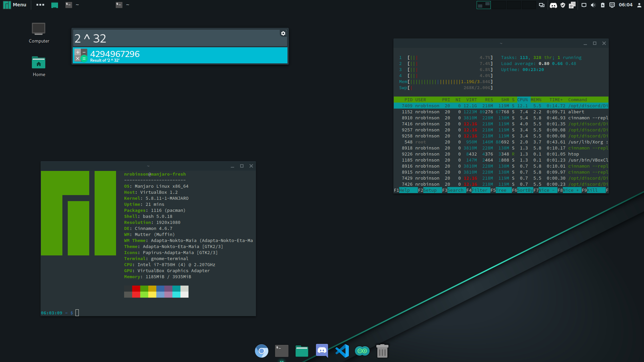
Task: Mute the system volume in the tray
Action: click(593, 5)
